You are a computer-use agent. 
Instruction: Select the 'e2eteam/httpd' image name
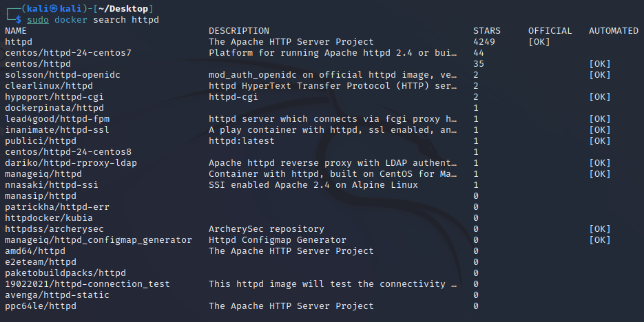pos(41,262)
